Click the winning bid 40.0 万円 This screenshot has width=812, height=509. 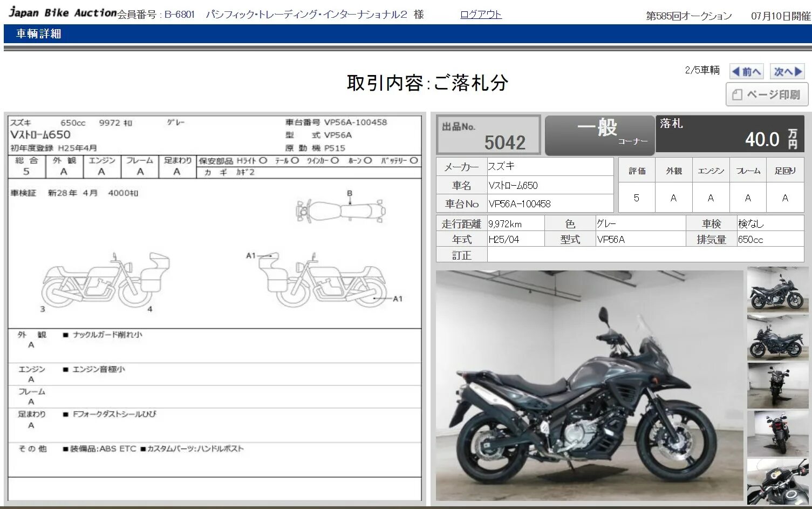(x=771, y=139)
